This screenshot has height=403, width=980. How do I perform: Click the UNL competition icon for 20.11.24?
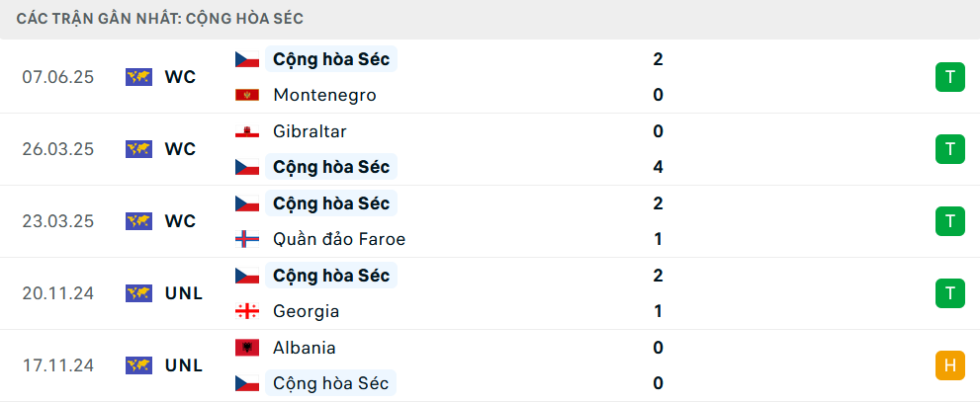point(138,293)
